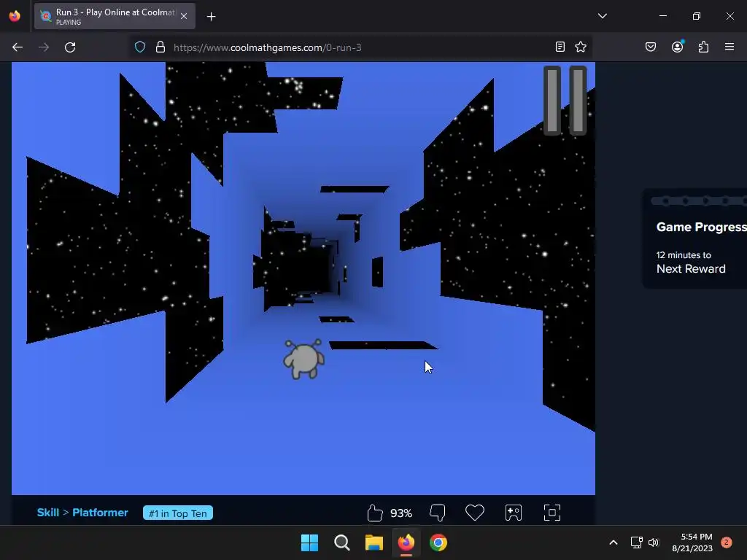The image size is (747, 560).
Task: Open Windows taskbar search
Action: point(342,542)
